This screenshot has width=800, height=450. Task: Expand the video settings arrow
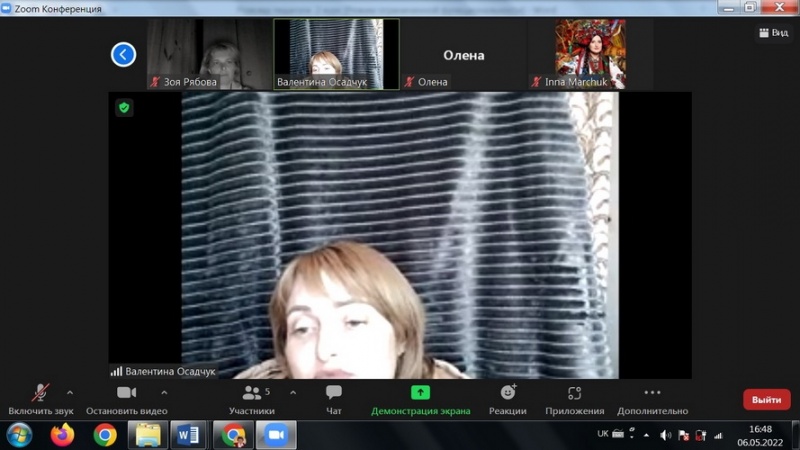pos(164,392)
